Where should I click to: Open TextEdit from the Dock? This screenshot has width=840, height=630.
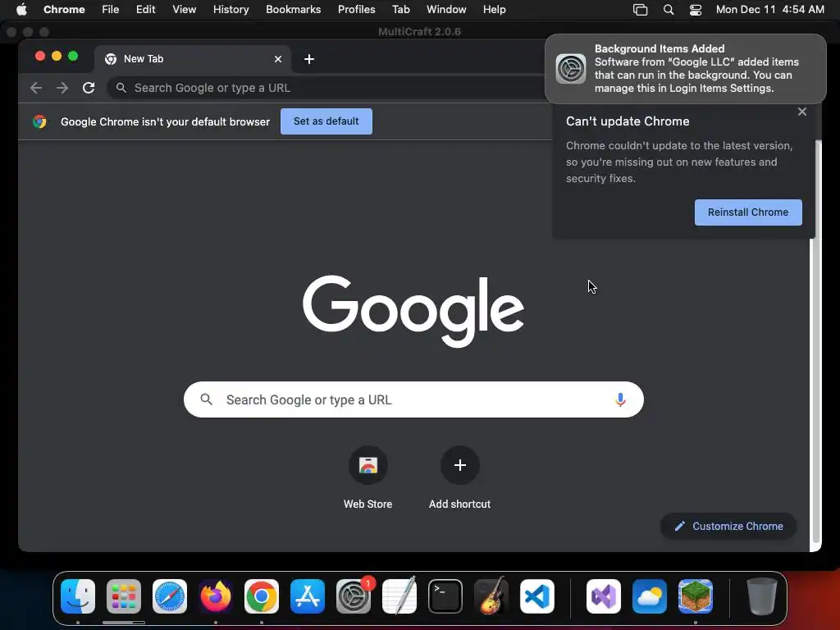[x=399, y=596]
